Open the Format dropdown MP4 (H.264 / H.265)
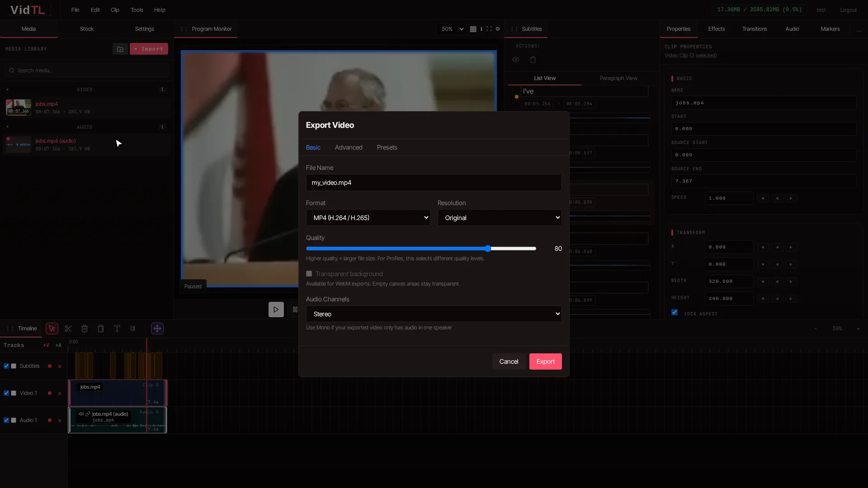 [368, 218]
